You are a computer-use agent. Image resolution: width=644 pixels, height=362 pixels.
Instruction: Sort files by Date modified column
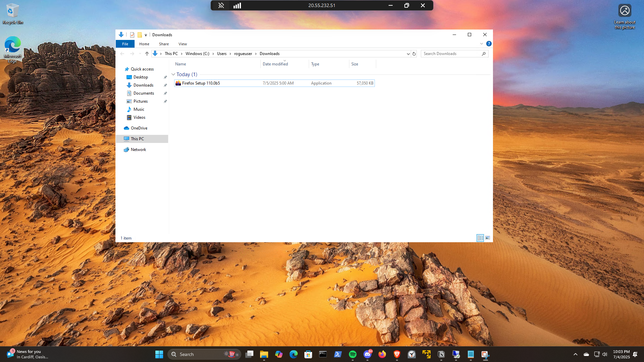point(275,64)
